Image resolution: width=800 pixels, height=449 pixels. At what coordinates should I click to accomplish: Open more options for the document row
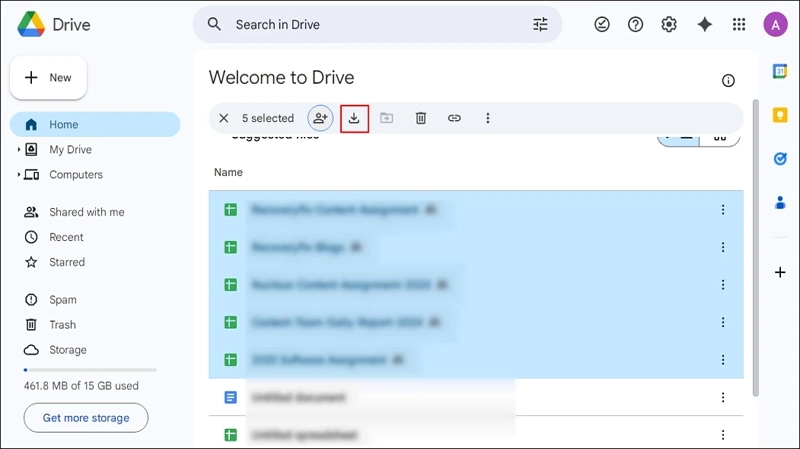[x=723, y=397]
